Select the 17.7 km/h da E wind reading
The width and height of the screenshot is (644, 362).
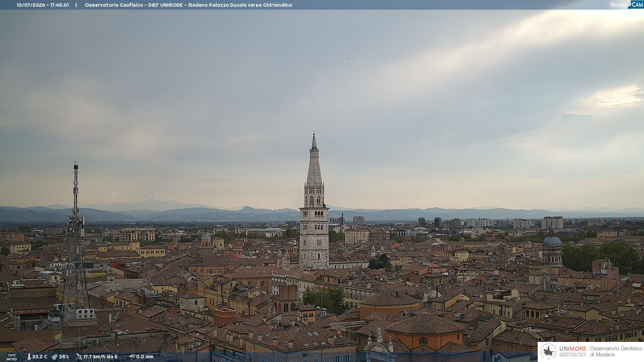click(100, 357)
